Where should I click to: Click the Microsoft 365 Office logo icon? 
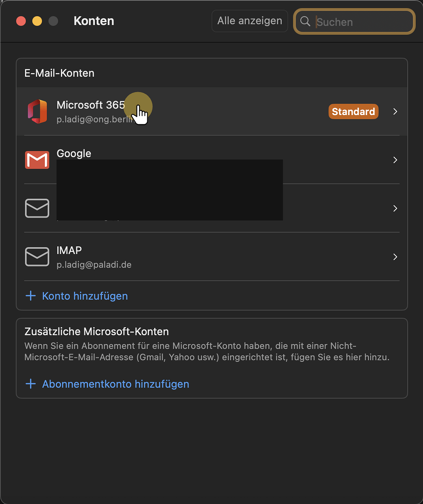pos(37,111)
